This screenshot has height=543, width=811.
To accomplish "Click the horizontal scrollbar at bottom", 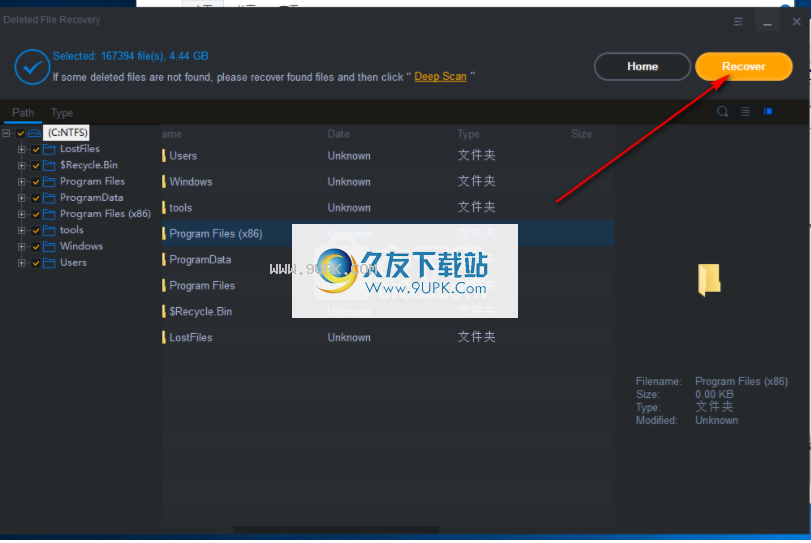I will tap(336, 530).
